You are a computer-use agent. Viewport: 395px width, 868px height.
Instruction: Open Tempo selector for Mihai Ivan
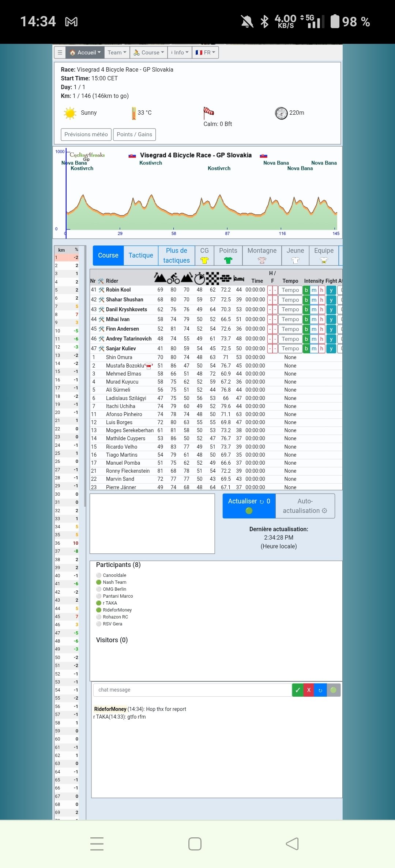[x=290, y=319]
